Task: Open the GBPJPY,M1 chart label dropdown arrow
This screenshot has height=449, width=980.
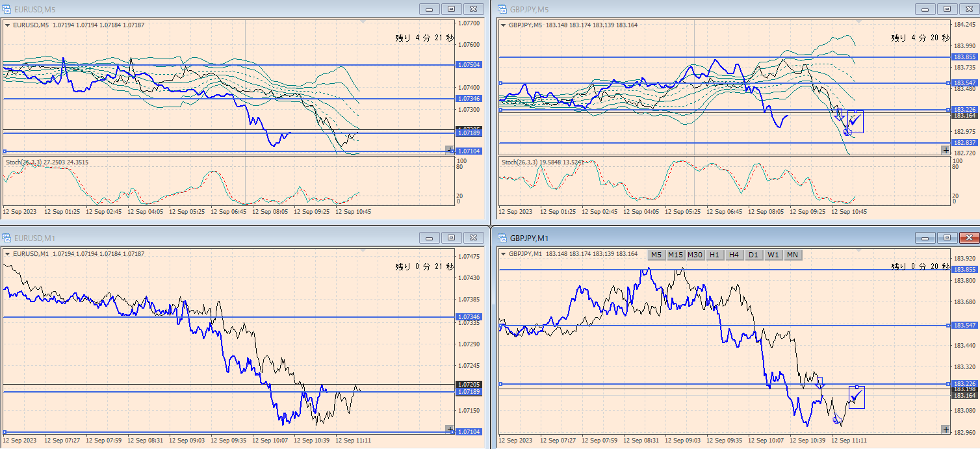Action: [x=503, y=254]
